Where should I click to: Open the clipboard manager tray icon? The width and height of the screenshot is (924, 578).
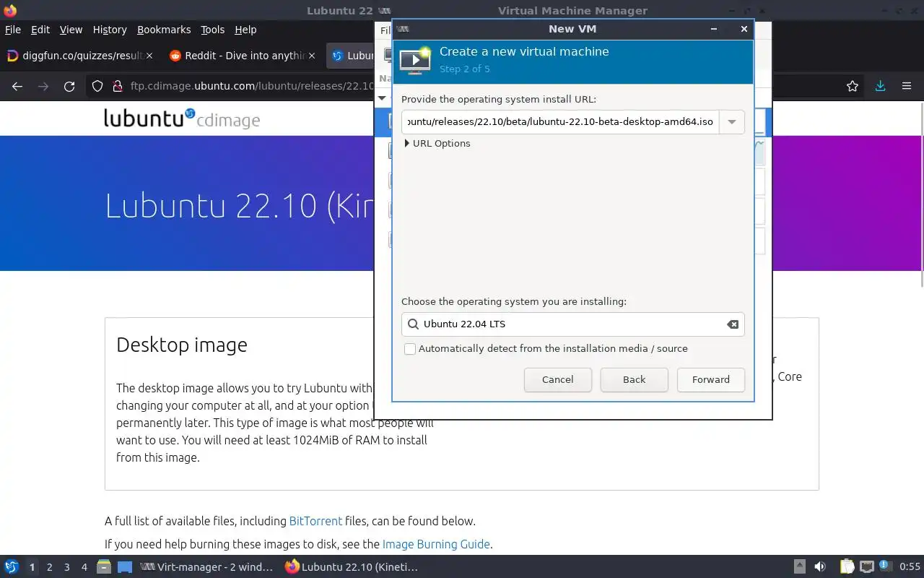847,567
